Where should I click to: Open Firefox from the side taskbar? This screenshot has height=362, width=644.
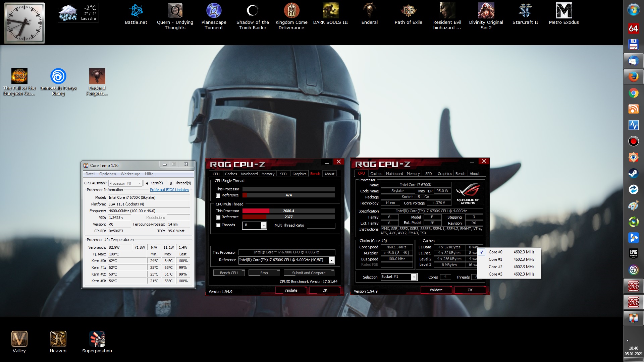(633, 77)
